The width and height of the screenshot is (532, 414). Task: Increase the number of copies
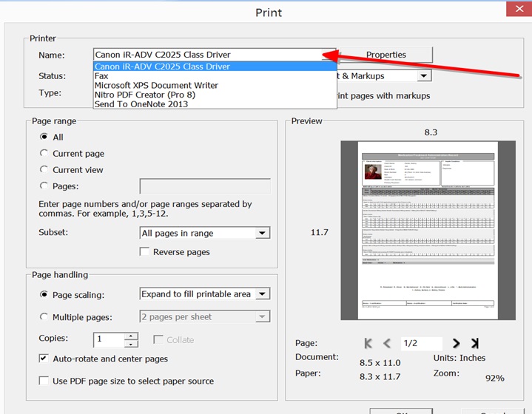tap(131, 336)
